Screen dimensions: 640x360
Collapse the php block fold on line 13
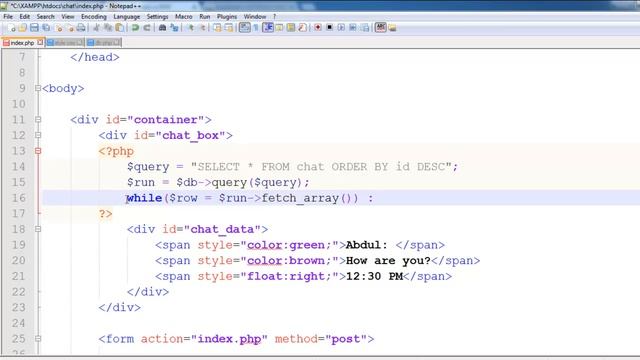click(x=38, y=151)
